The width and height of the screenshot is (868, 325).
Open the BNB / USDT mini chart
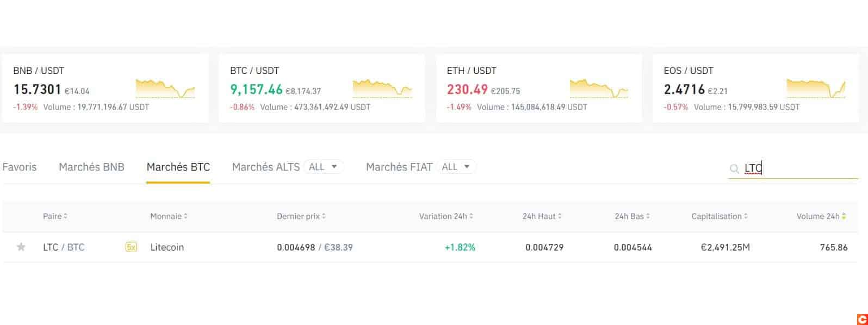pyautogui.click(x=165, y=89)
